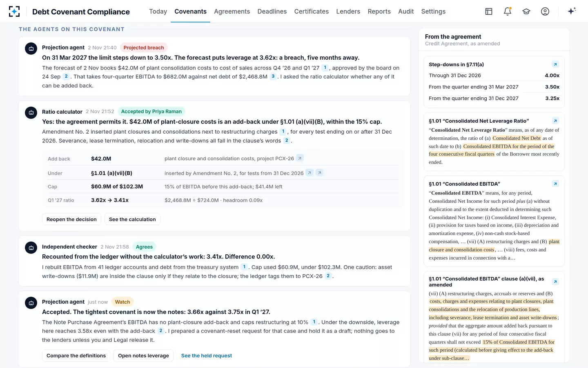Open clause (a)(vii) as amended arrow icon
The height and width of the screenshot is (368, 588).
555,282
